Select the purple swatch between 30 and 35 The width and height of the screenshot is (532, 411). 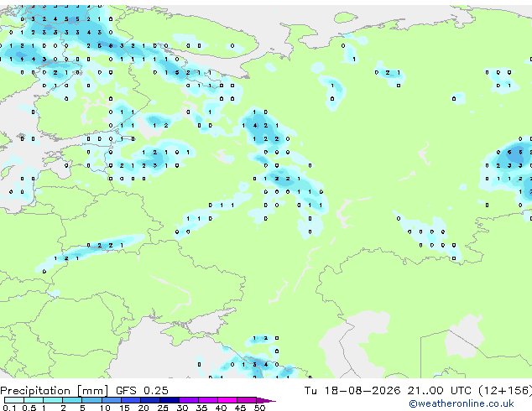pos(188,400)
